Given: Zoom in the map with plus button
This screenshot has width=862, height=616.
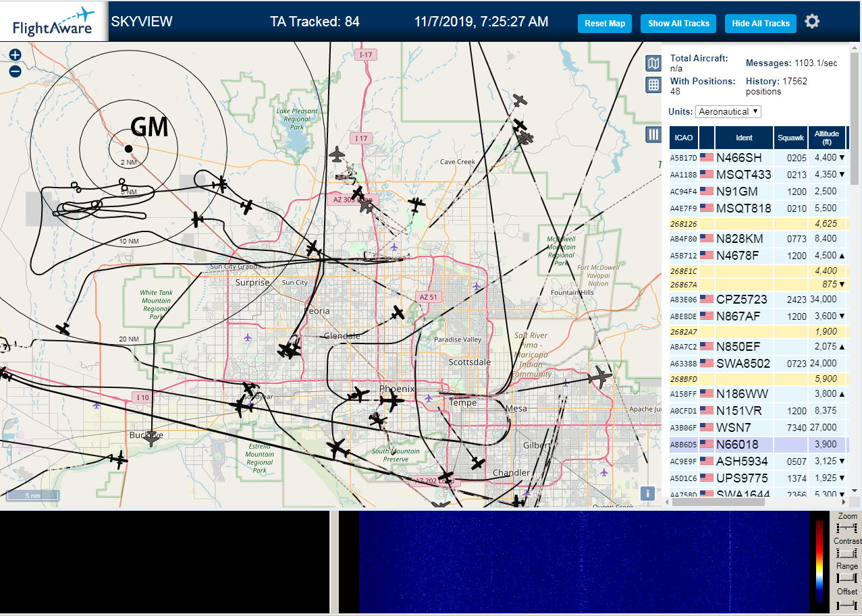Looking at the screenshot, I should (15, 55).
